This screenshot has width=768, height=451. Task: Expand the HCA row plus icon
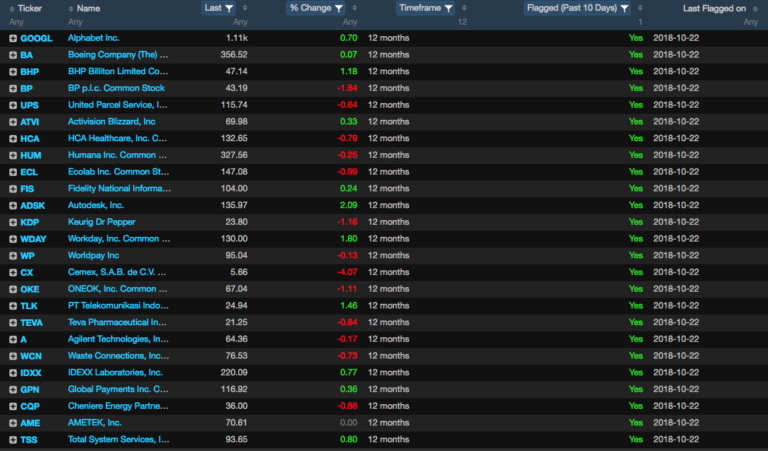(x=13, y=139)
